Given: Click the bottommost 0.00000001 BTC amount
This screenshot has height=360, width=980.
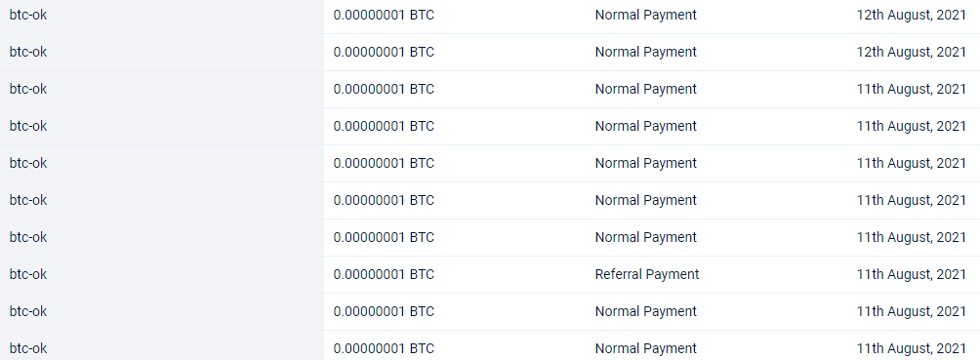Looking at the screenshot, I should click(384, 348).
